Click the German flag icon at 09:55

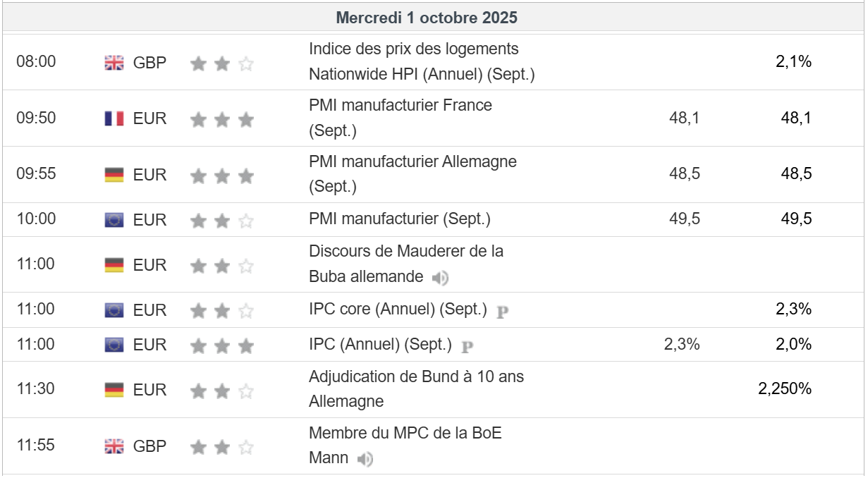(114, 175)
